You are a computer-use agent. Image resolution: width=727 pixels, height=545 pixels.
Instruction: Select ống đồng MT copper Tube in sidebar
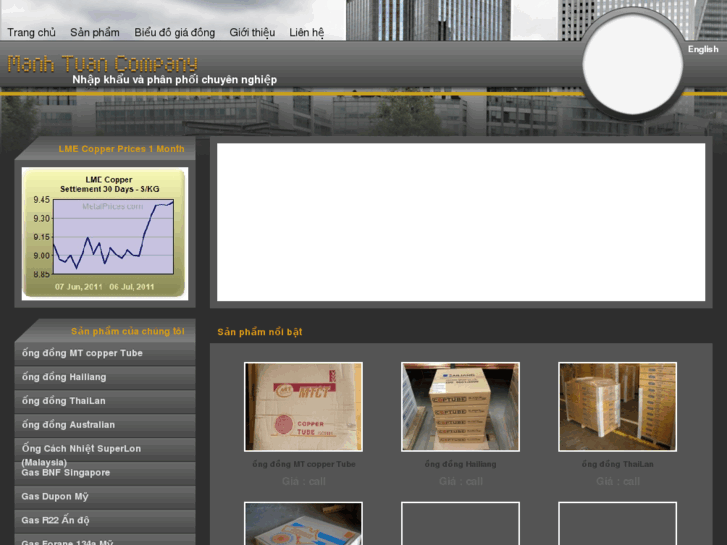click(105, 353)
